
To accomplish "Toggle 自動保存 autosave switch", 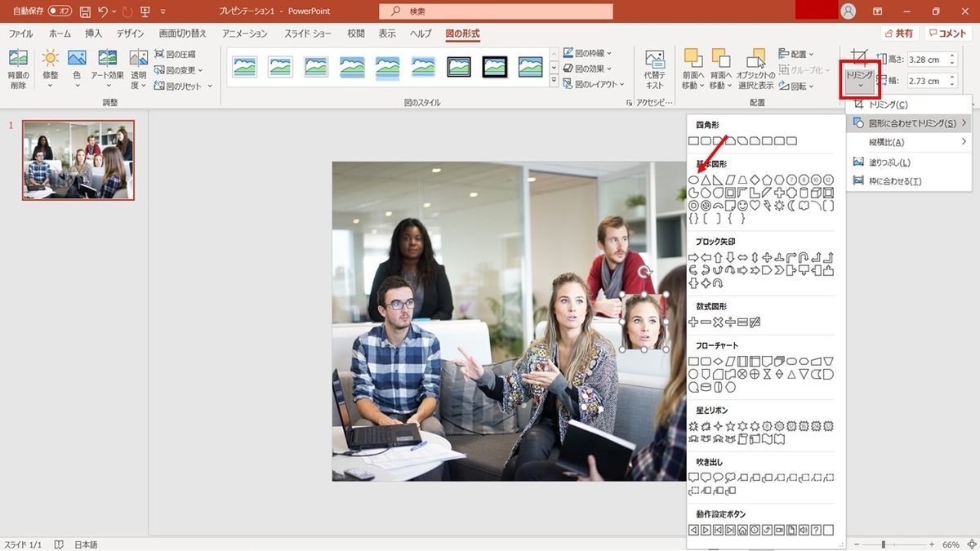I will pos(60,11).
